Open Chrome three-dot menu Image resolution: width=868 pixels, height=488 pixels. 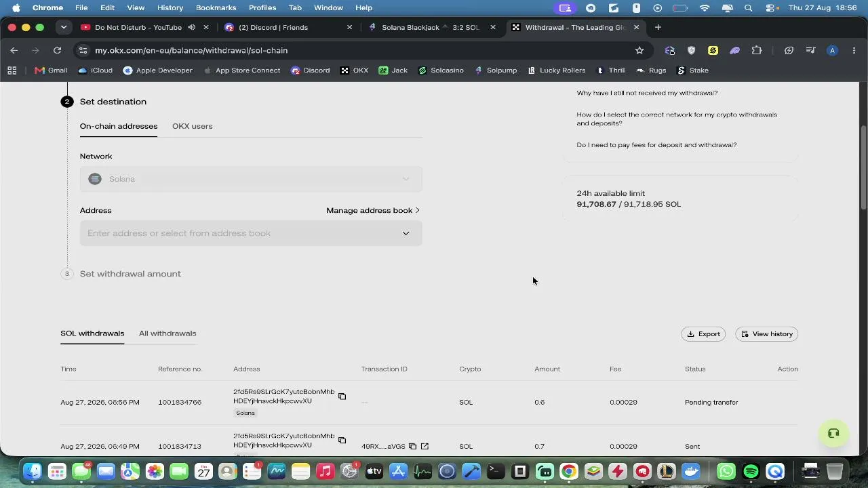click(x=852, y=50)
